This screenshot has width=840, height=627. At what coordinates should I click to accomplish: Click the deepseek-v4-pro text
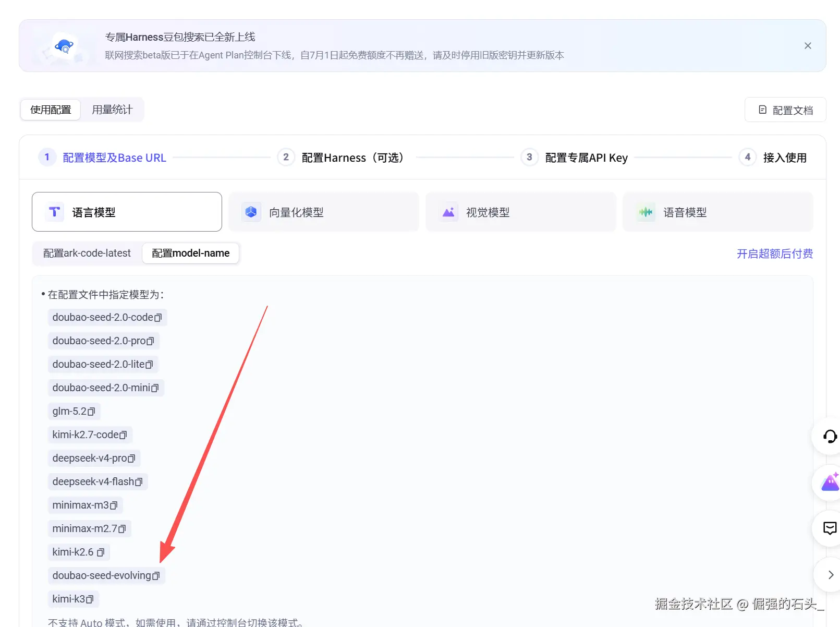(x=90, y=459)
